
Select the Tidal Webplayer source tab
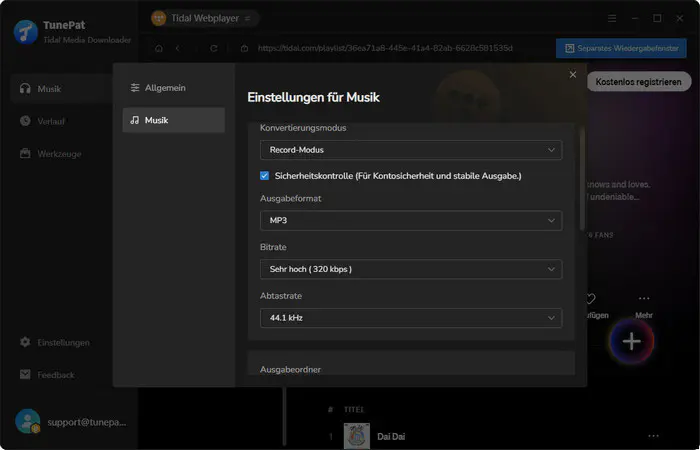point(205,18)
